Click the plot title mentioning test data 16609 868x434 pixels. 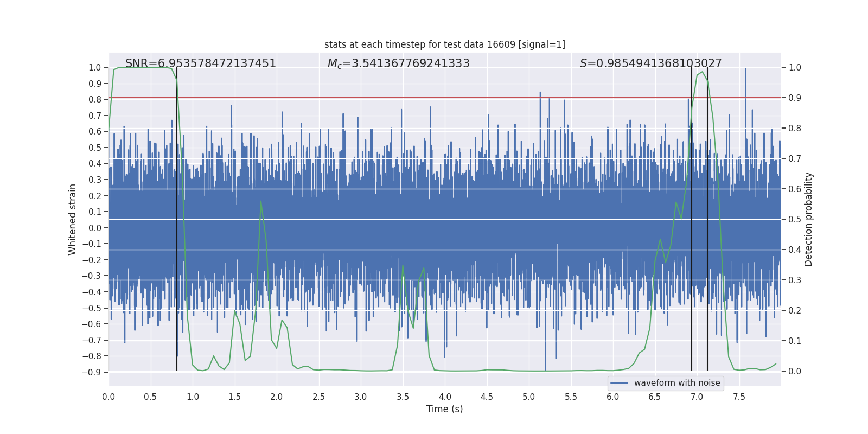(x=444, y=44)
